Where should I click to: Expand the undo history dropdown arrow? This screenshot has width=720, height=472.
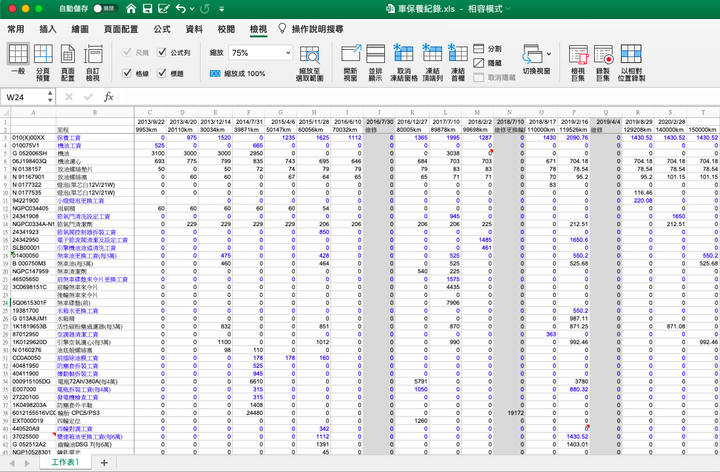click(192, 9)
